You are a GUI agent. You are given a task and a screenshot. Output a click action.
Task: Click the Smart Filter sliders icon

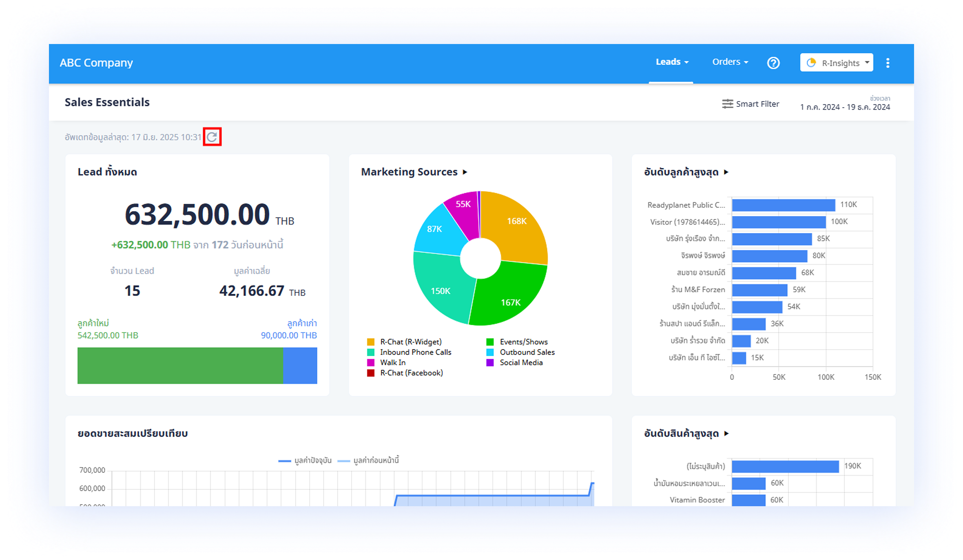(727, 104)
